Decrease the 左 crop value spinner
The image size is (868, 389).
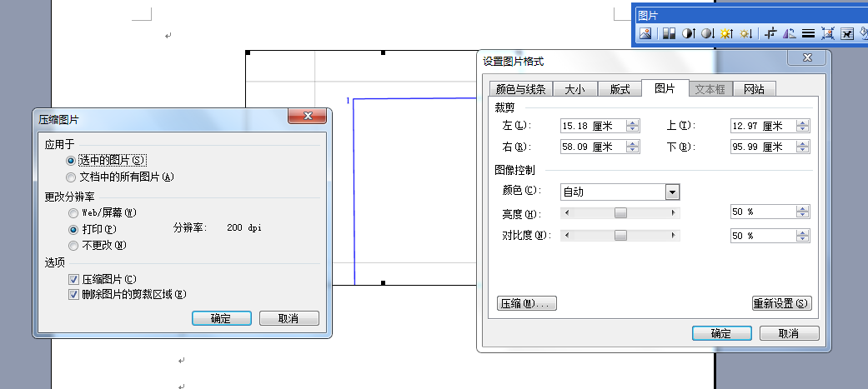(633, 129)
